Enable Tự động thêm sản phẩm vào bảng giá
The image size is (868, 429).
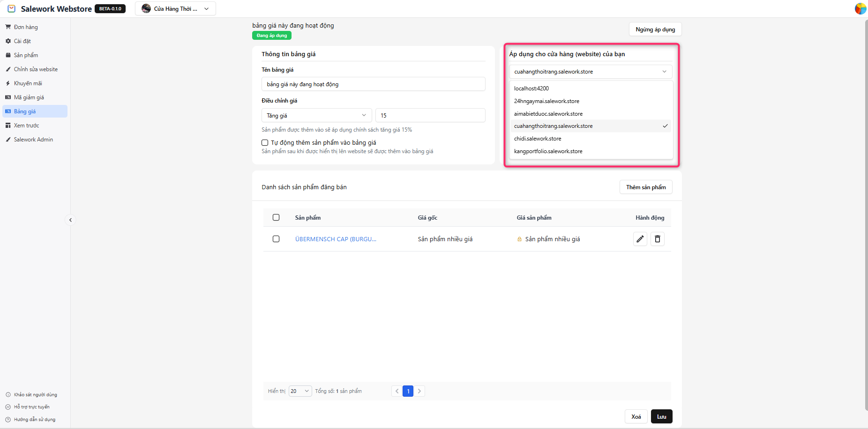tap(265, 143)
